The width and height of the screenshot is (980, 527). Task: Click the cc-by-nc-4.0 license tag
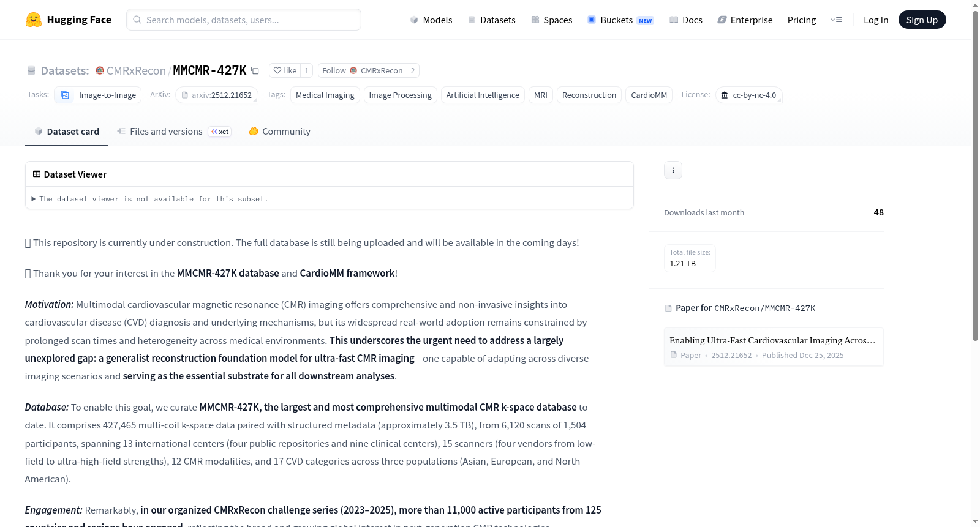coord(749,95)
